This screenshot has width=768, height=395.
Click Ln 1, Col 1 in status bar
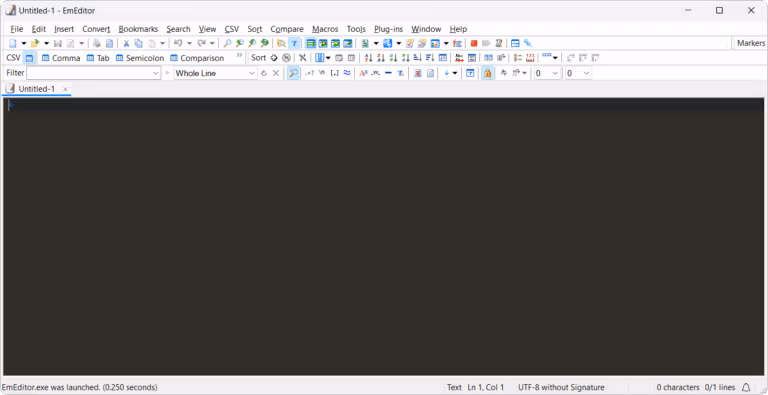(486, 387)
